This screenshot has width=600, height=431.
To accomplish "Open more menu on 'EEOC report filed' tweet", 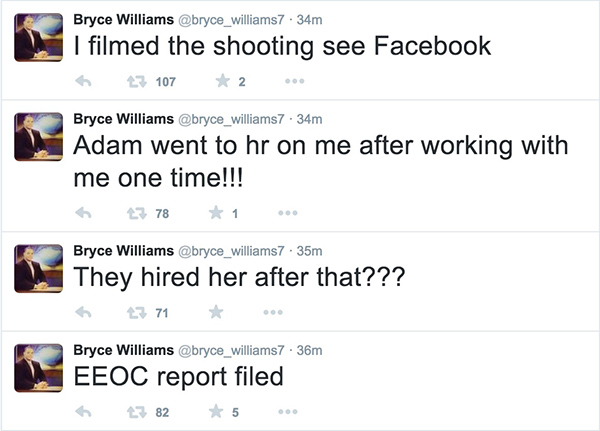I will pos(288,411).
